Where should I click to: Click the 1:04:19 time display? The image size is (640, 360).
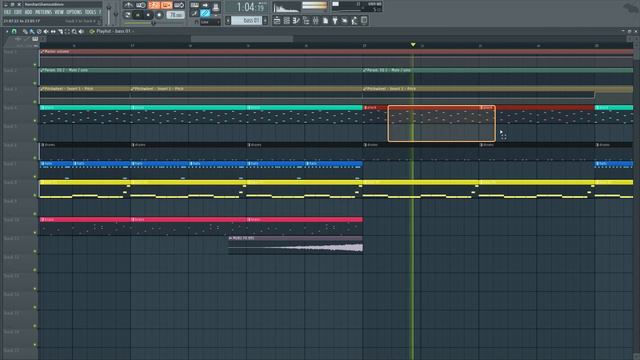(247, 7)
